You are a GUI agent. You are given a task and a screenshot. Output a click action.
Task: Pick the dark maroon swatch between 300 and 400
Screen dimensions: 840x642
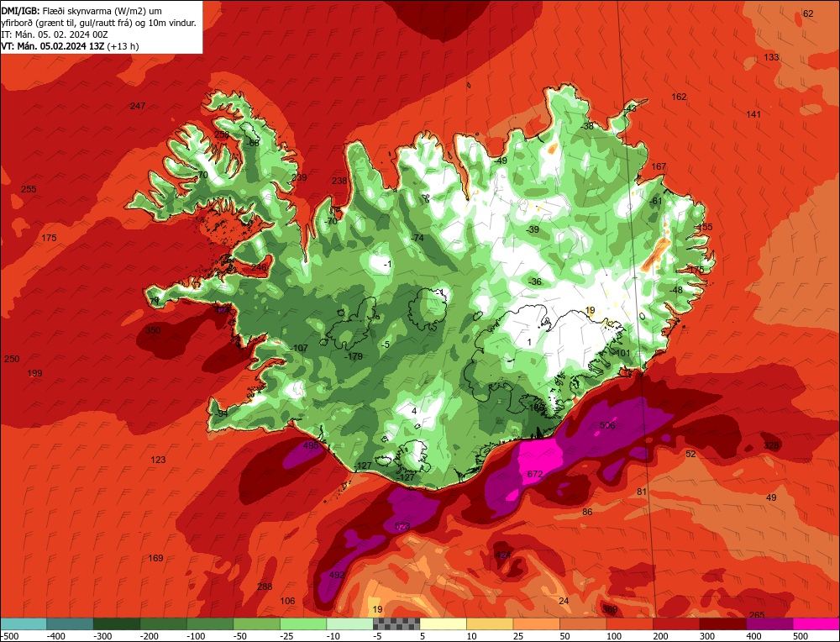723,624
